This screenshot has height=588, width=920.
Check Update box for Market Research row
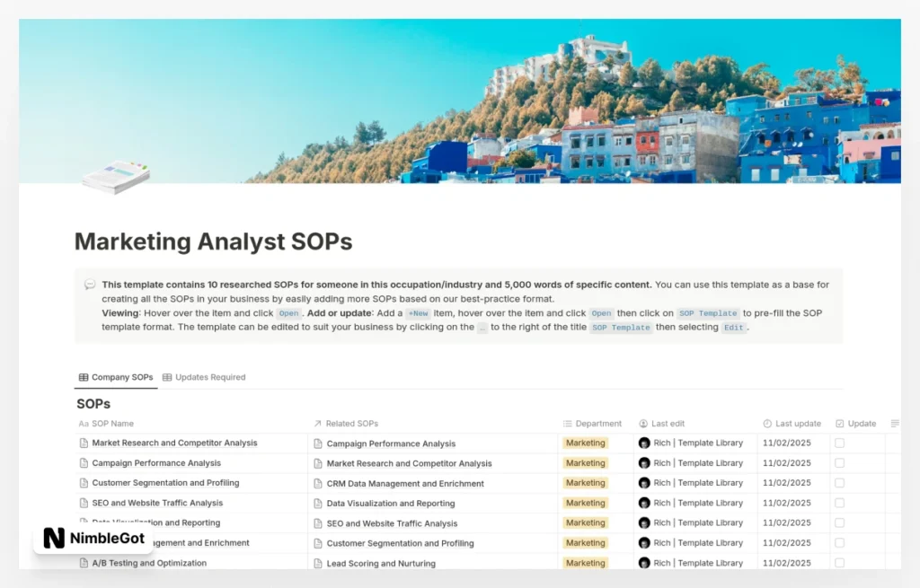pyautogui.click(x=840, y=443)
